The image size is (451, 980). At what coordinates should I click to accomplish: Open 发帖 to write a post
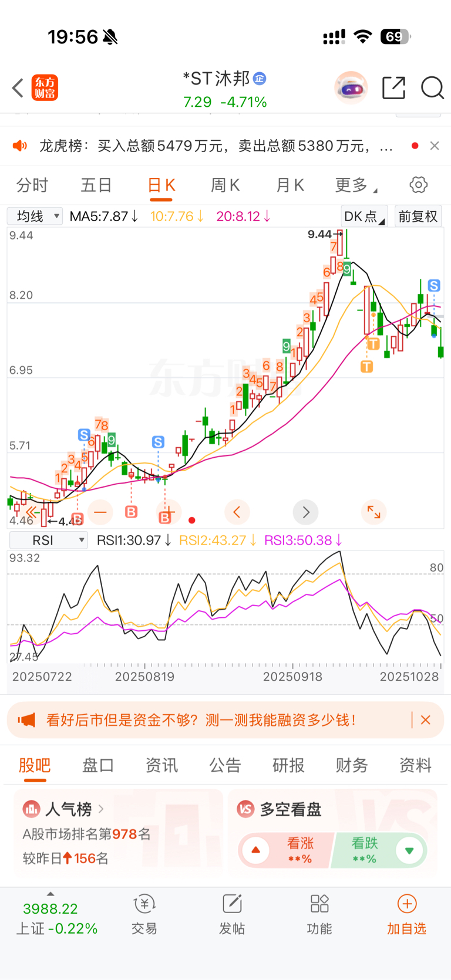pyautogui.click(x=232, y=915)
